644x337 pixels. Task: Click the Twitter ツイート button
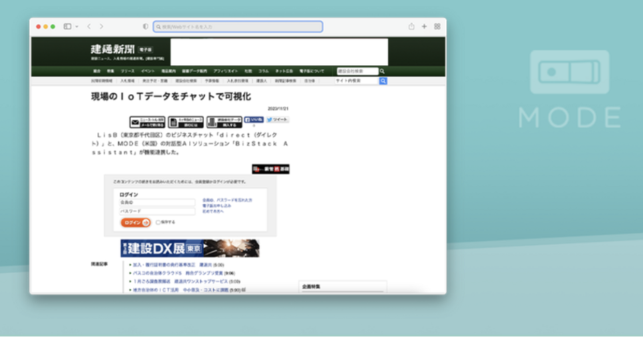click(x=277, y=120)
